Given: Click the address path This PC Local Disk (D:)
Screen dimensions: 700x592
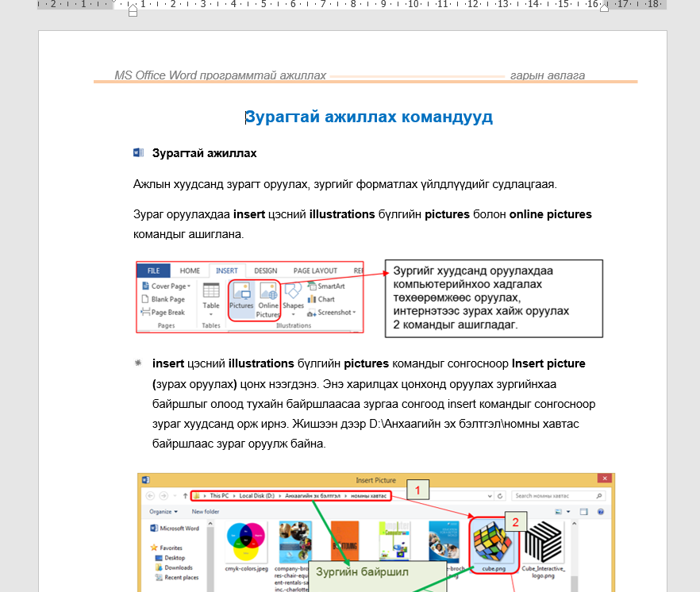Looking at the screenshot, I should 242,495.
